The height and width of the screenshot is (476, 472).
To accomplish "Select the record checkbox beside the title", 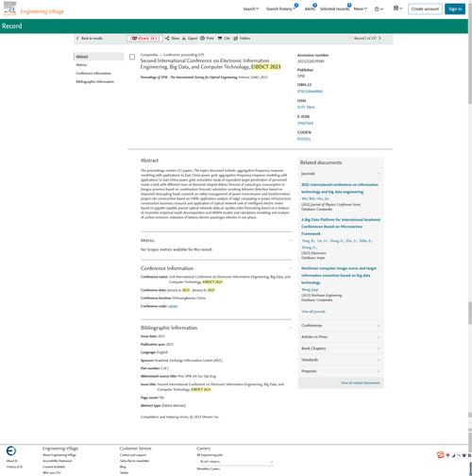I will click(x=132, y=57).
